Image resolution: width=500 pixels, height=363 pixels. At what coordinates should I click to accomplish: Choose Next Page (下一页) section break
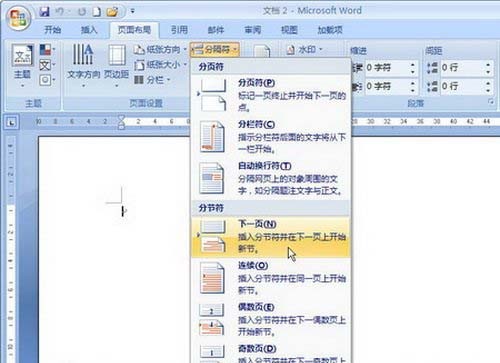(x=271, y=237)
